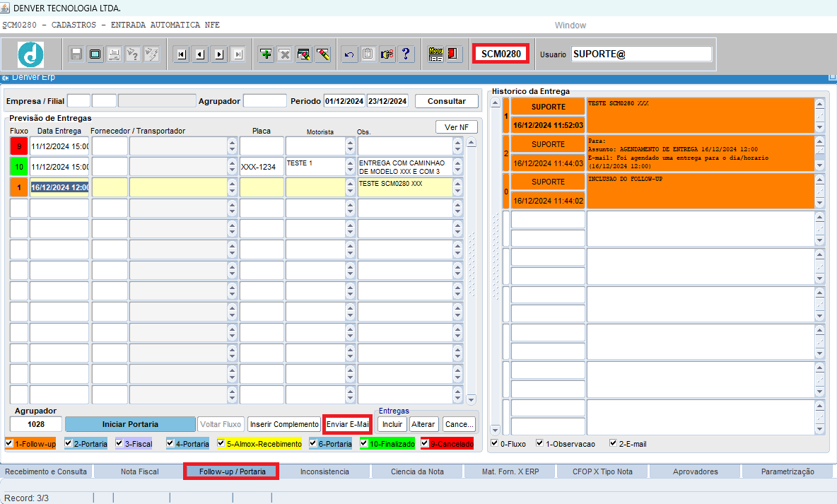Toggle the 1-Follow-up checkbox
This screenshot has width=837, height=504.
click(9, 443)
